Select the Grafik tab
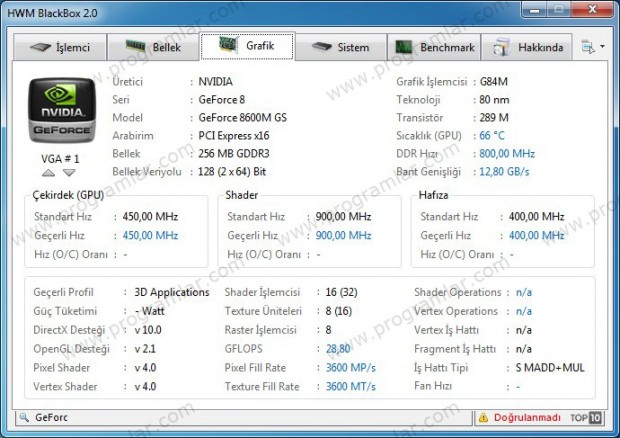The width and height of the screenshot is (620, 438). pyautogui.click(x=248, y=46)
